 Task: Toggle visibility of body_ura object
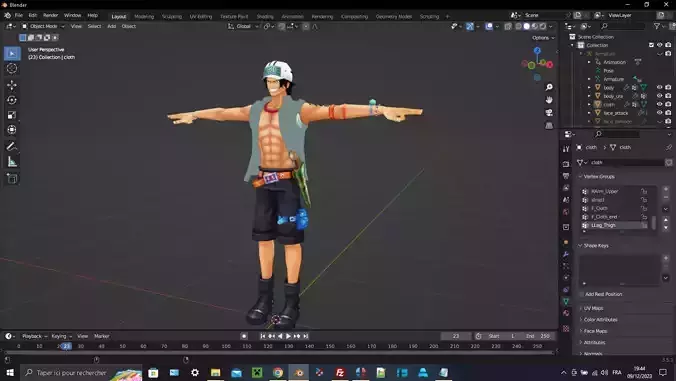[660, 96]
